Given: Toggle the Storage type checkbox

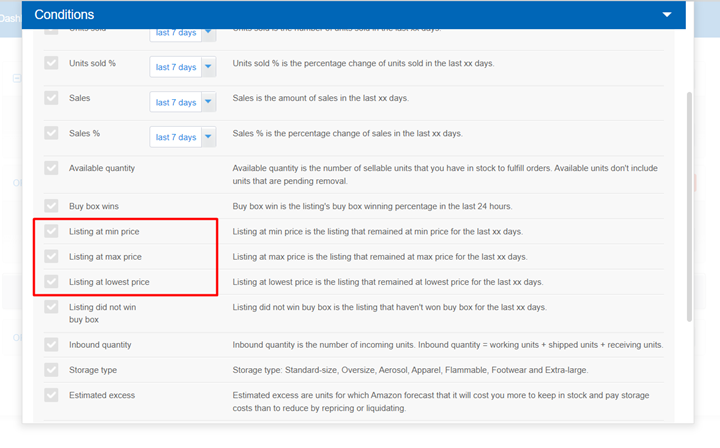Looking at the screenshot, I should (51, 370).
